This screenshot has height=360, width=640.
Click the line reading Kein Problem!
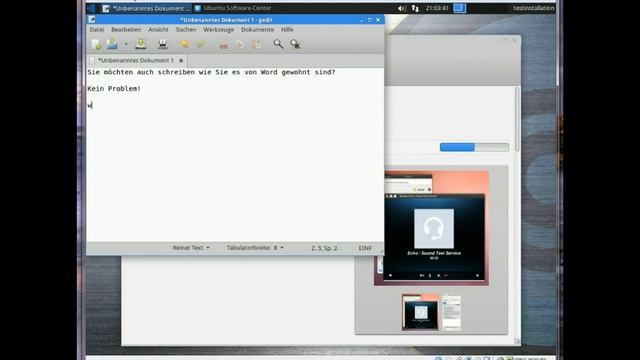[114, 89]
